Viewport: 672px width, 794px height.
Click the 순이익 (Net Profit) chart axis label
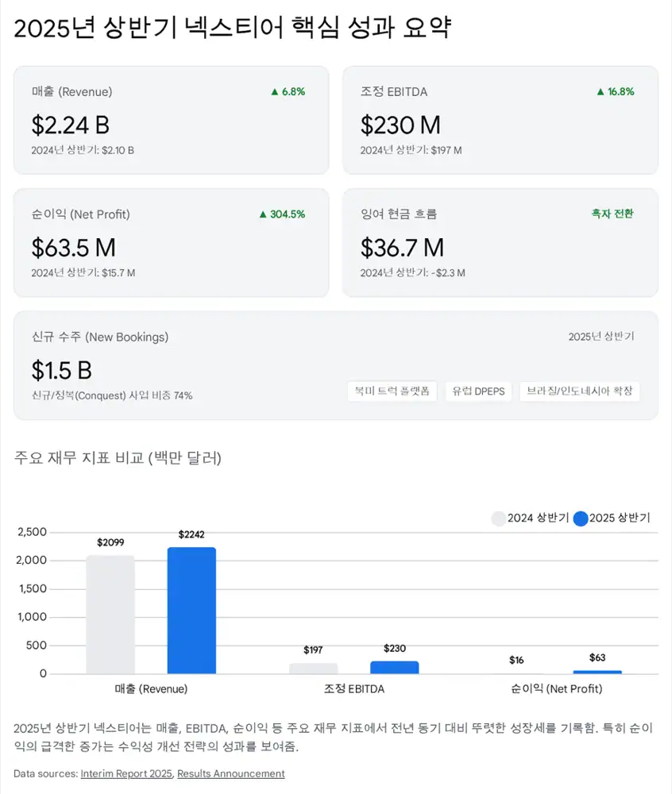[557, 688]
